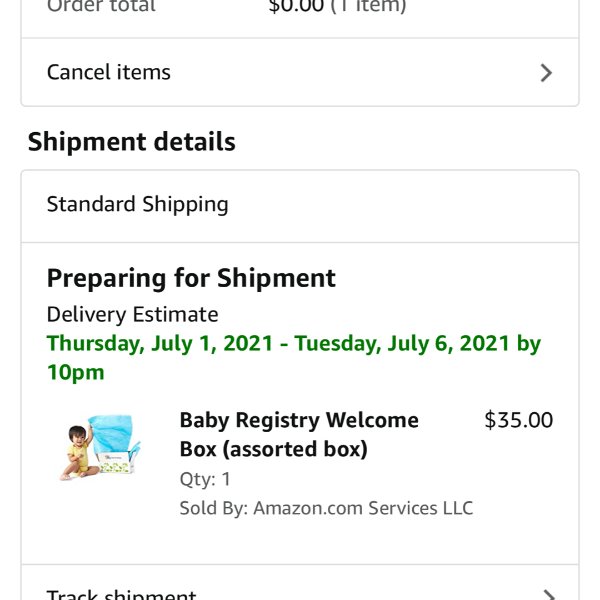Tap the green delivery estimate date range
This screenshot has height=600, width=600.
pyautogui.click(x=293, y=357)
